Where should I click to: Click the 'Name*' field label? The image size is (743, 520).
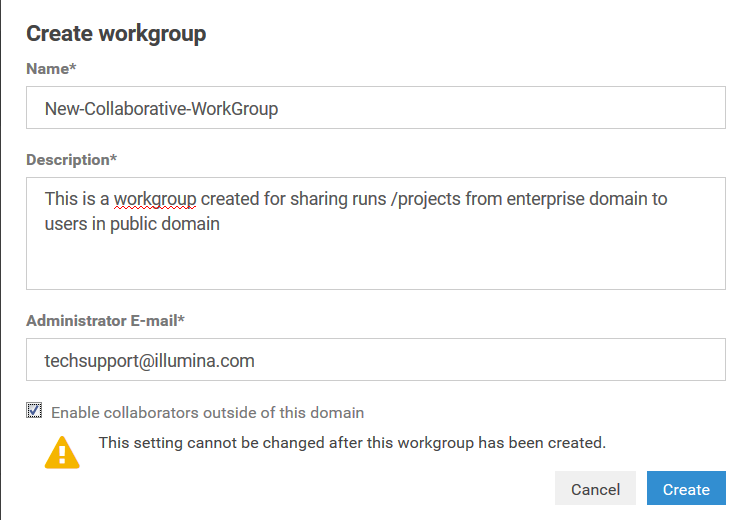pyautogui.click(x=51, y=68)
